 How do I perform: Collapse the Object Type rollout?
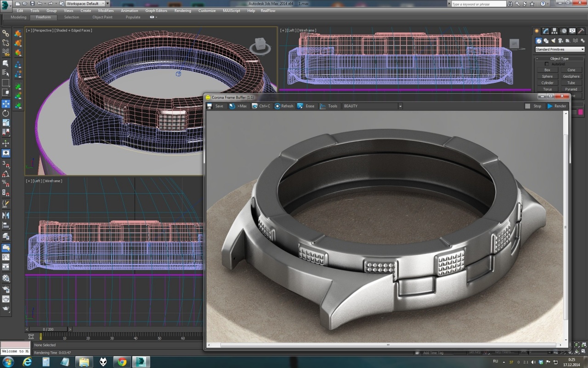pyautogui.click(x=559, y=58)
